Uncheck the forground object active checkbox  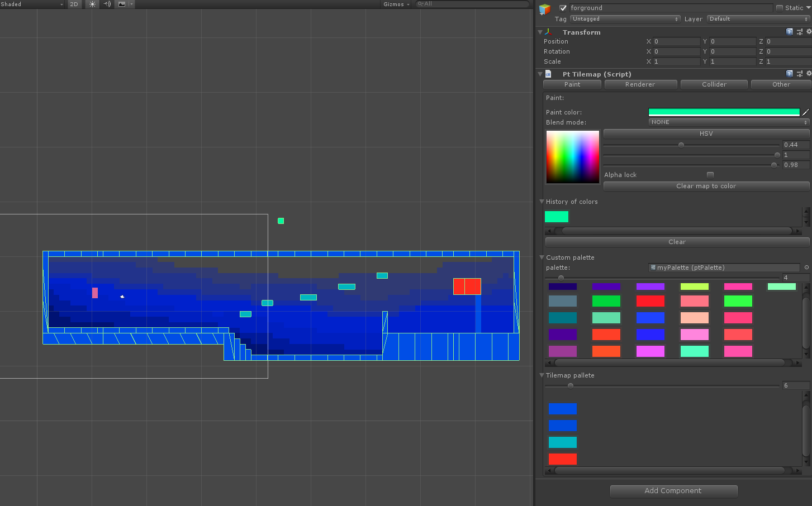tap(563, 8)
